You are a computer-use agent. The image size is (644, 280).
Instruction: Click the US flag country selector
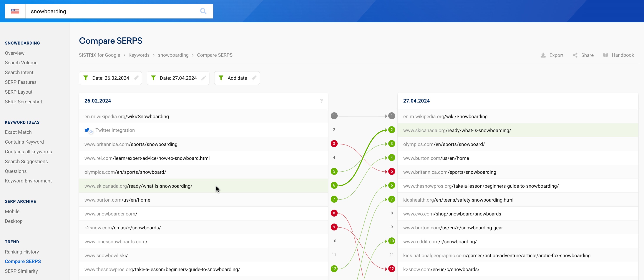[15, 11]
